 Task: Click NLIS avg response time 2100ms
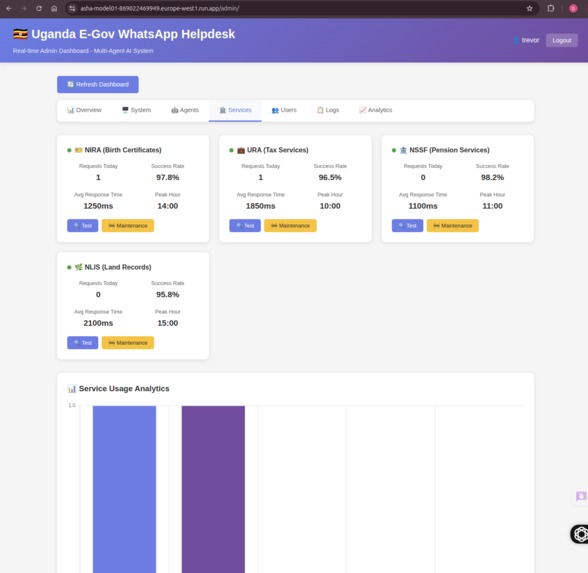pyautogui.click(x=98, y=323)
